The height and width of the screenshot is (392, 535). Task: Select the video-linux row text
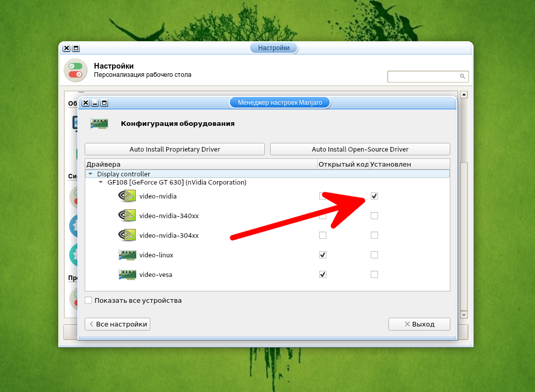coord(156,255)
